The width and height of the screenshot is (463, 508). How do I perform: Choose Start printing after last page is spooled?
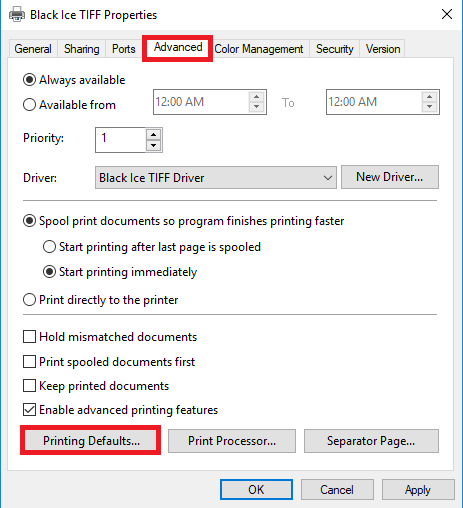[49, 247]
